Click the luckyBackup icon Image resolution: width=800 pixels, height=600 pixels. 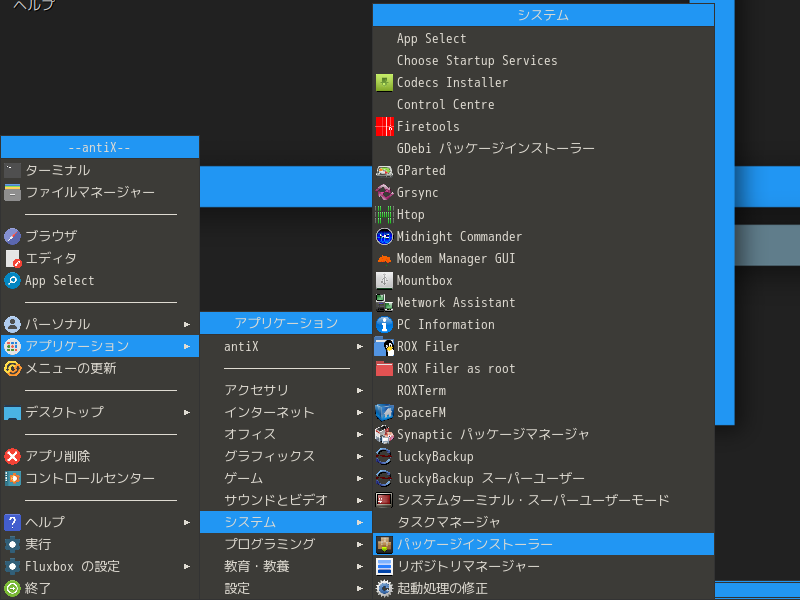click(384, 456)
